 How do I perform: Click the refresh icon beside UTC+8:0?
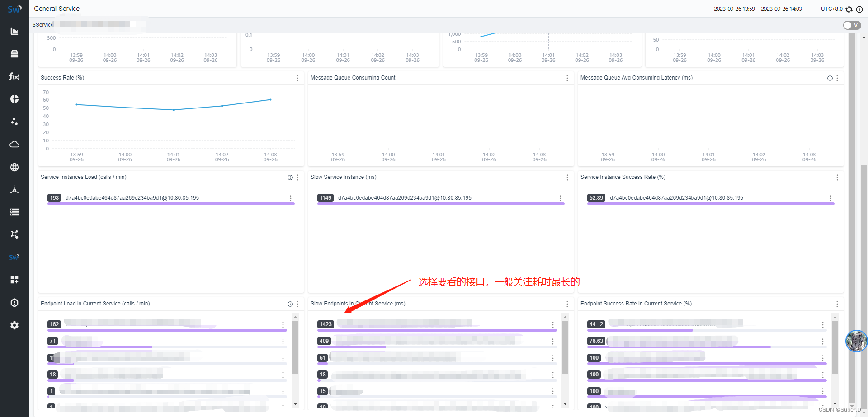point(849,9)
